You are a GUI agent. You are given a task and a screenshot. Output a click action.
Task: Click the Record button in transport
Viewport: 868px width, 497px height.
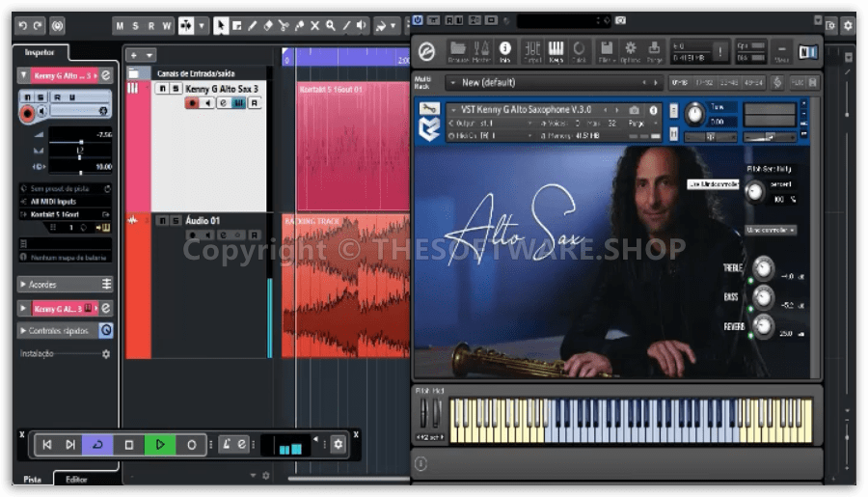pos(192,444)
